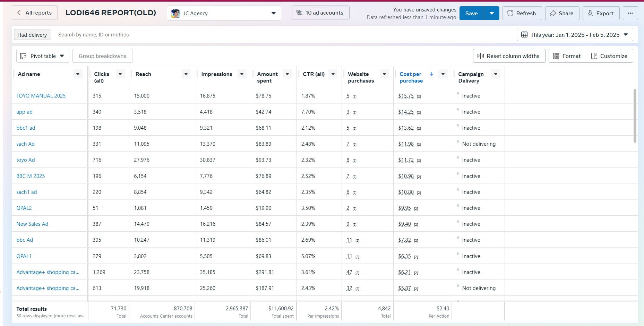Expand the Save button dropdown arrow
Screen dimensions: 644x326
click(491, 13)
